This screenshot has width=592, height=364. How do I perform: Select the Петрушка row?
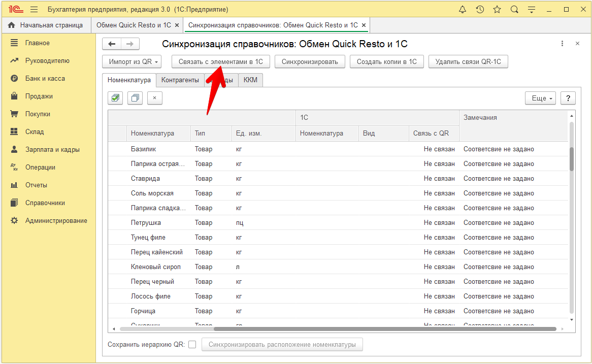click(x=338, y=222)
